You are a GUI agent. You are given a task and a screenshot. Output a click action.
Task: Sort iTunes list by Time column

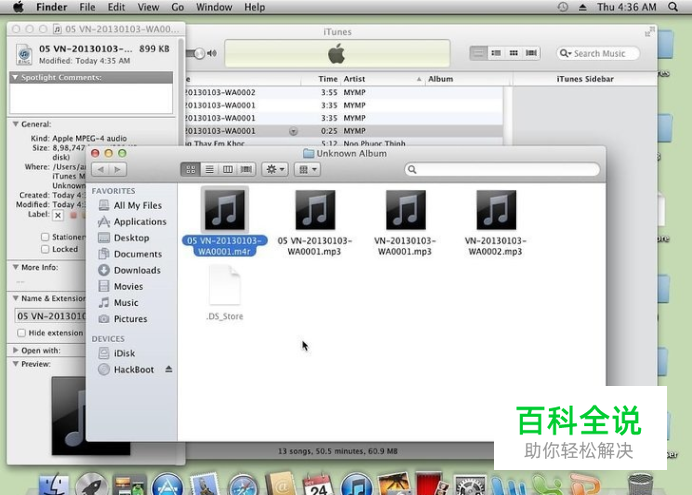point(321,79)
